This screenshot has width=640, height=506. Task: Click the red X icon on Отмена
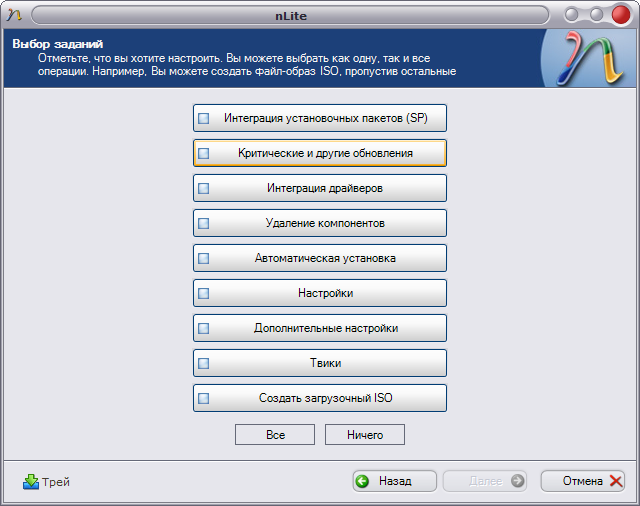click(616, 481)
